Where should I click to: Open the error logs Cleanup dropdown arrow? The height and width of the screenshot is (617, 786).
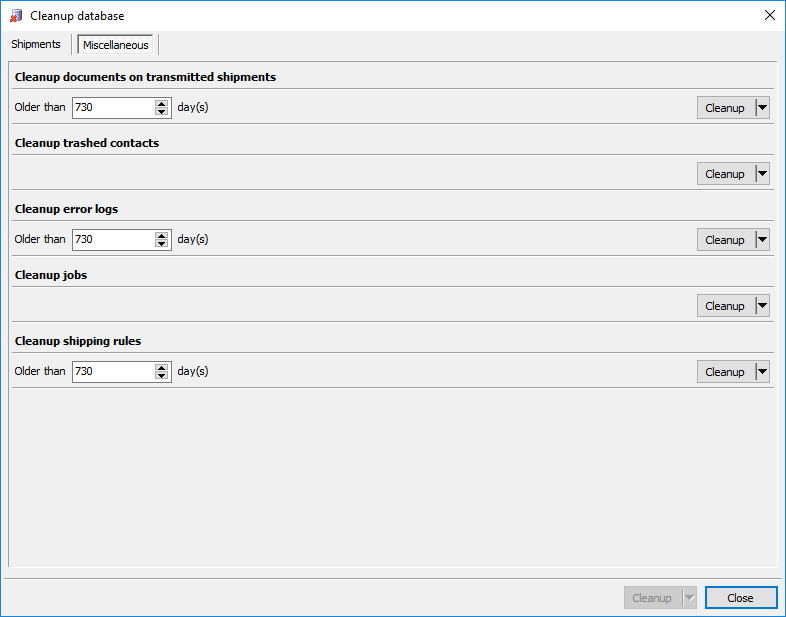click(x=762, y=240)
